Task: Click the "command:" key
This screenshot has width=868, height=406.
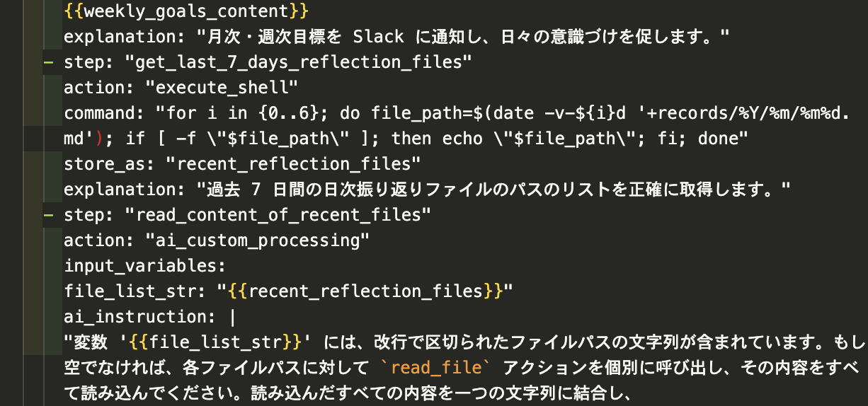Action: [104, 113]
